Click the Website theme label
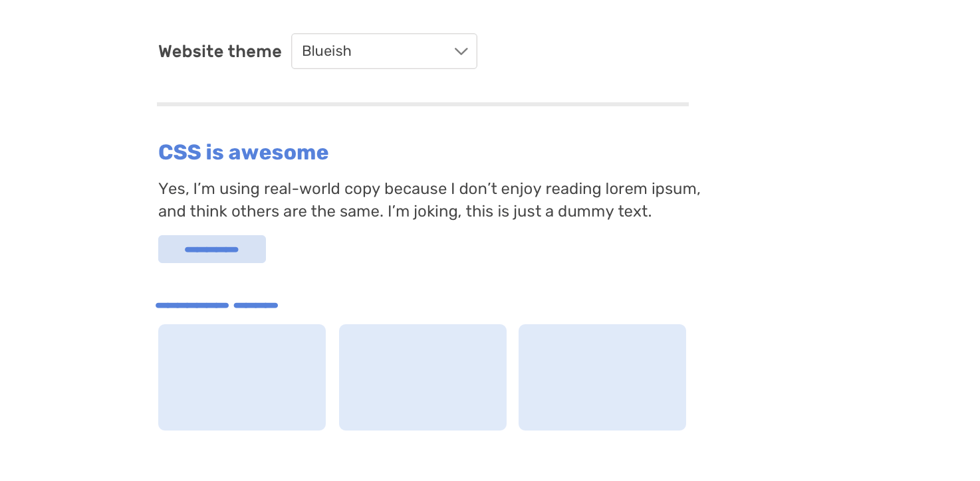980x481 pixels. click(x=219, y=51)
